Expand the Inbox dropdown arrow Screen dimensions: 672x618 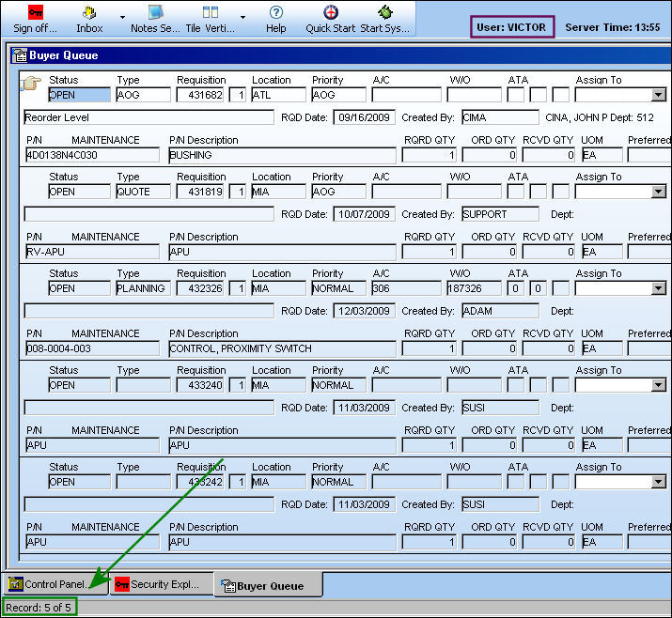pos(122,17)
